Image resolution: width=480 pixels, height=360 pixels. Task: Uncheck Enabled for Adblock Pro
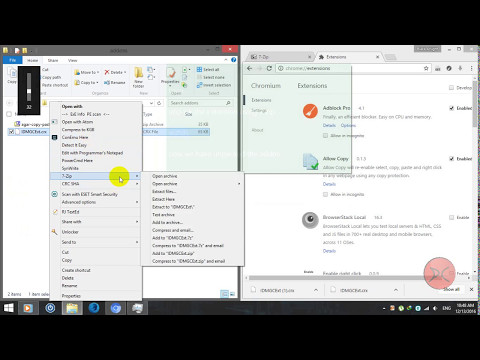pos(451,108)
